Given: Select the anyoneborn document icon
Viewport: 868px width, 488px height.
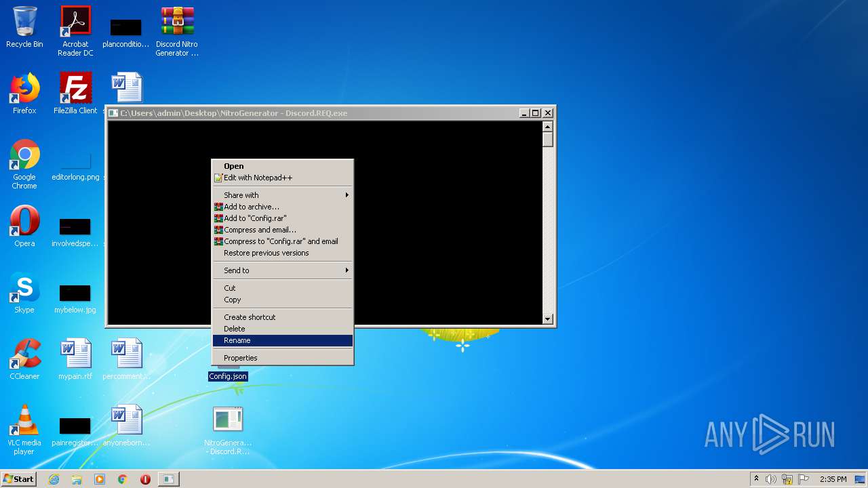Looking at the screenshot, I should pos(126,426).
